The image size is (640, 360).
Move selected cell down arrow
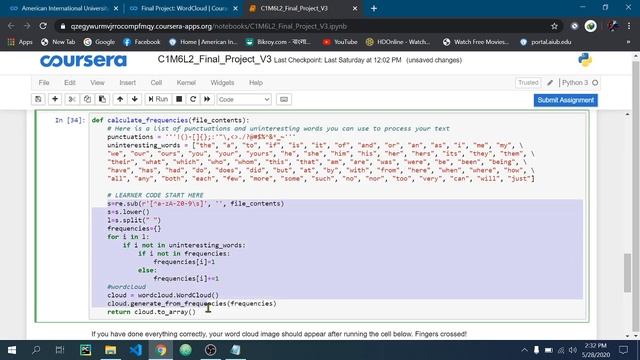point(135,99)
